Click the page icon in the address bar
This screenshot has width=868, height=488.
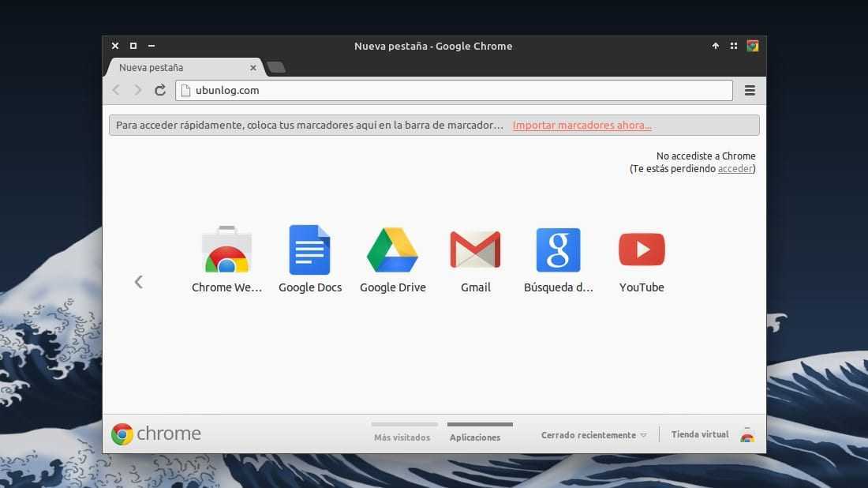(186, 90)
